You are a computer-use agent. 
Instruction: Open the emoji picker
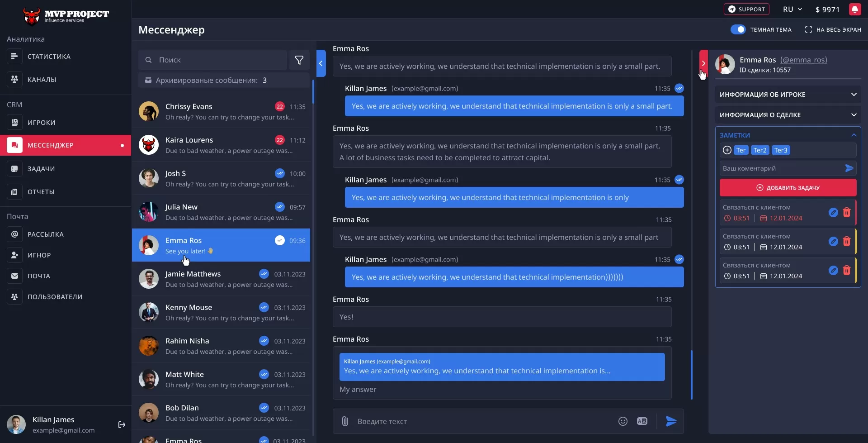tap(623, 421)
